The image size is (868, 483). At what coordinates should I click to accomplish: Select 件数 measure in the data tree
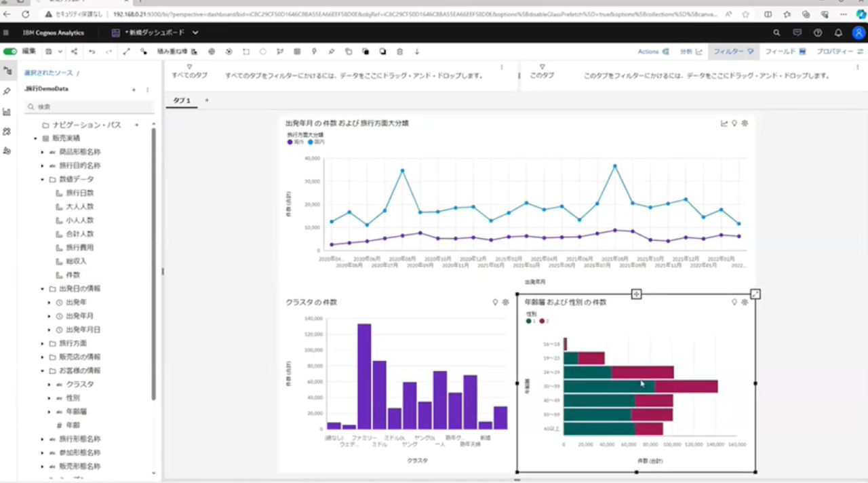(73, 275)
